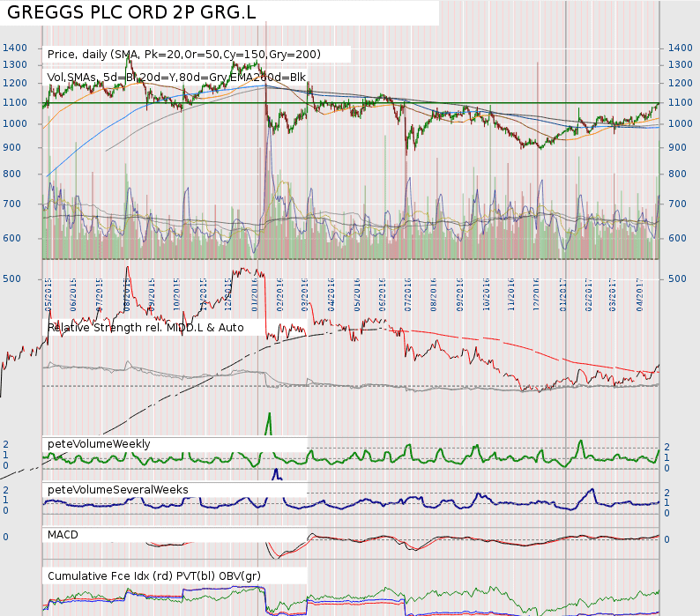
Task: Click the 03/2017 date axis label
Action: pos(613,294)
